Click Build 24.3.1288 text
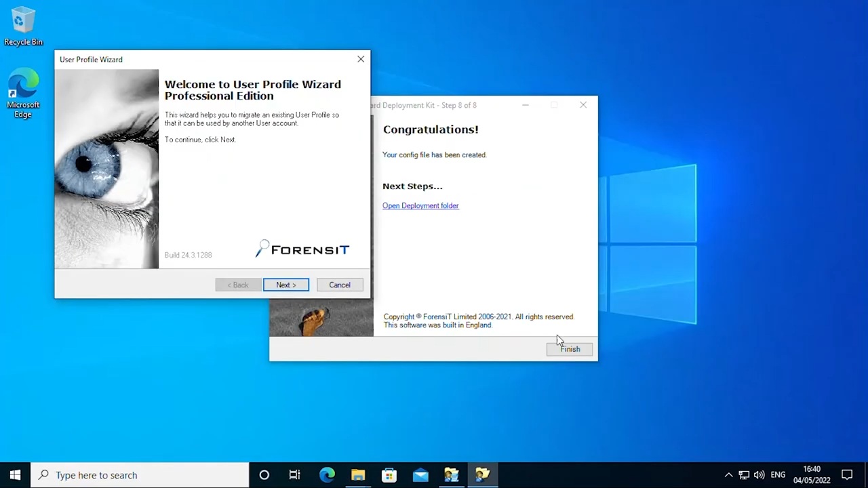Screen dimensions: 868x488 (188, 255)
